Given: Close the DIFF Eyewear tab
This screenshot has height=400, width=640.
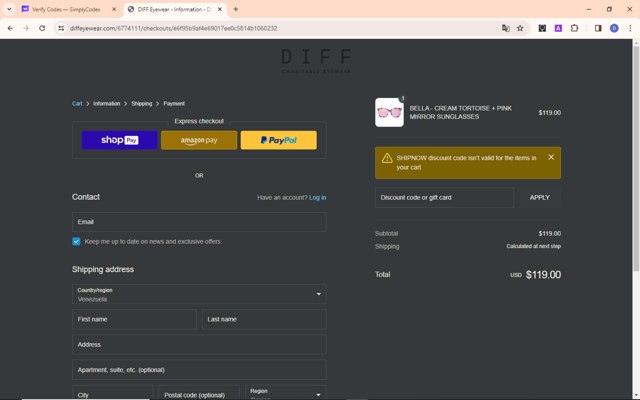Looking at the screenshot, I should [220, 9].
